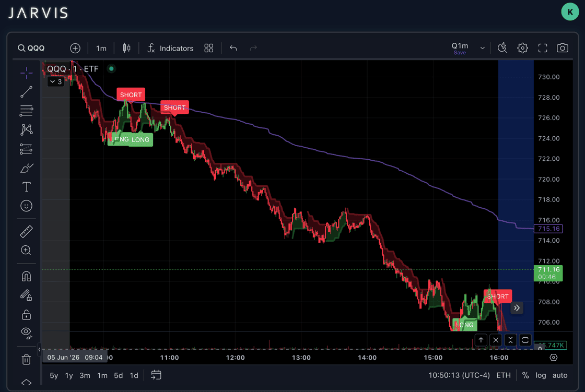585x392 pixels.
Task: Redo the last chart action
Action: click(253, 48)
